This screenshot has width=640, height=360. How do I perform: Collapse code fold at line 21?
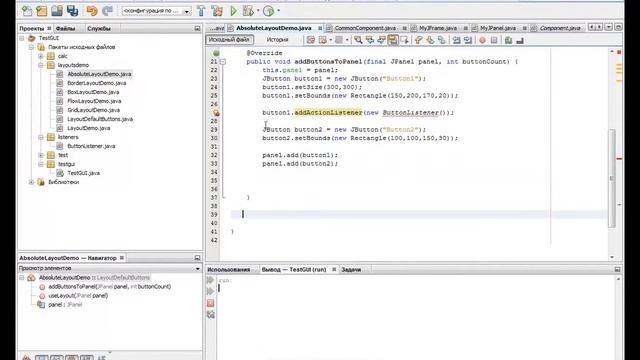tap(223, 62)
